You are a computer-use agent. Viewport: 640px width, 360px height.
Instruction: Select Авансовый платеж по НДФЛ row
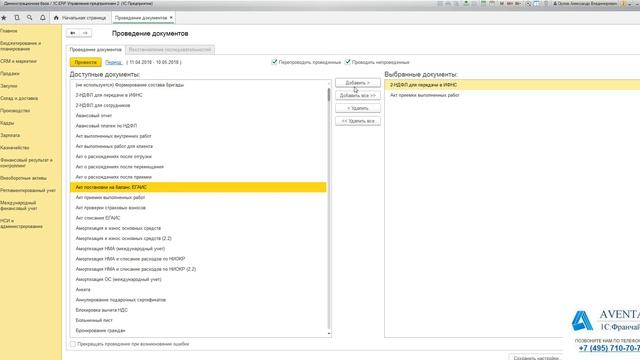(x=198, y=126)
